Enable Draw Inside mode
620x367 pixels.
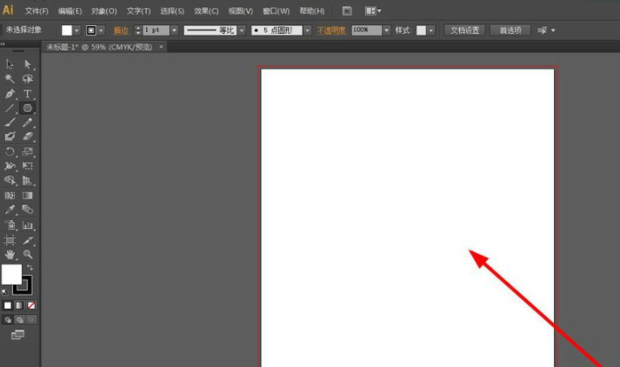click(31, 320)
